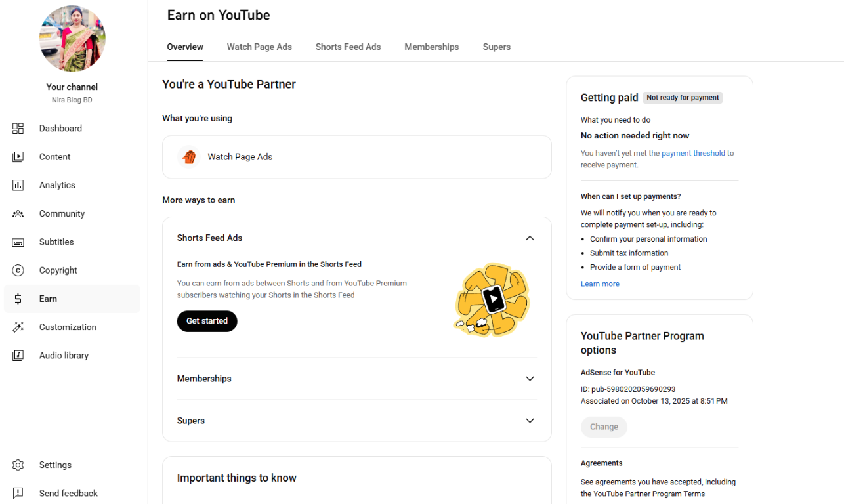This screenshot has height=504, width=844.
Task: Open the payment threshold link
Action: tap(693, 152)
